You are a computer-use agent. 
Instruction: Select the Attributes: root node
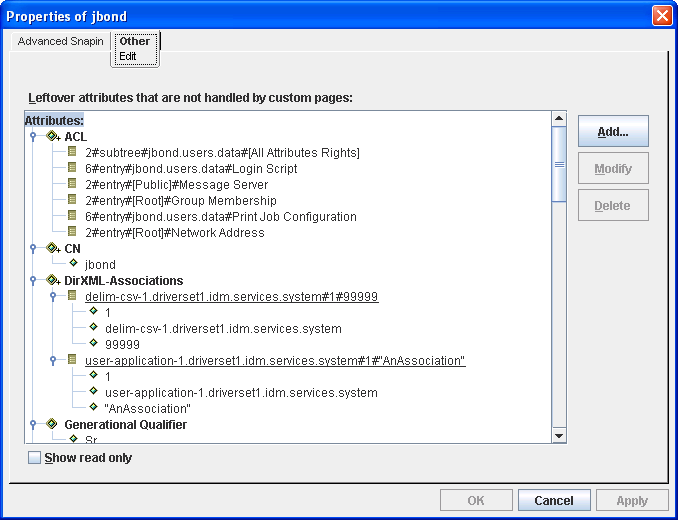coord(54,121)
